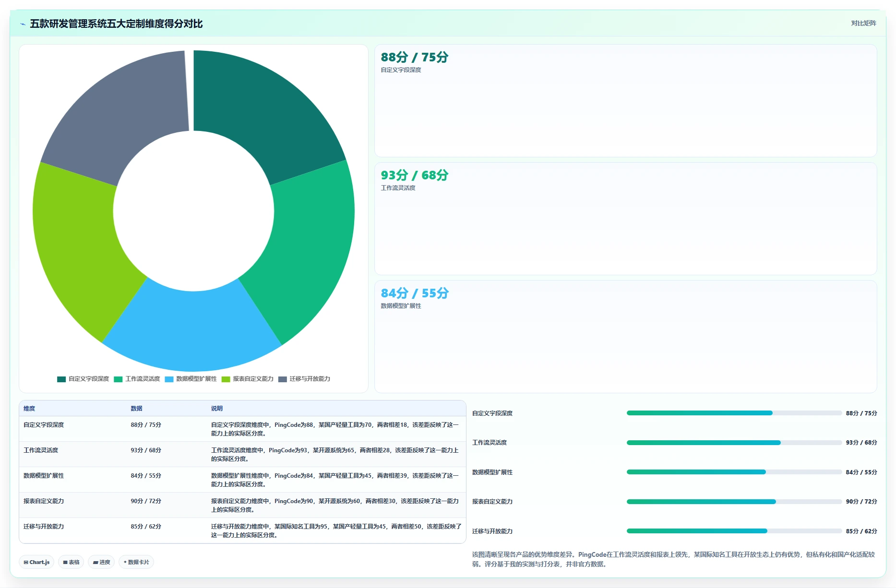Toggle 自定义字段深度 legend item in chart

coord(83,379)
